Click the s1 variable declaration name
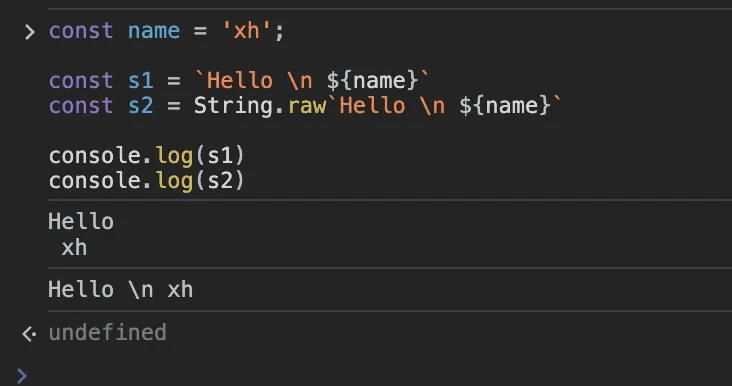 [x=141, y=81]
